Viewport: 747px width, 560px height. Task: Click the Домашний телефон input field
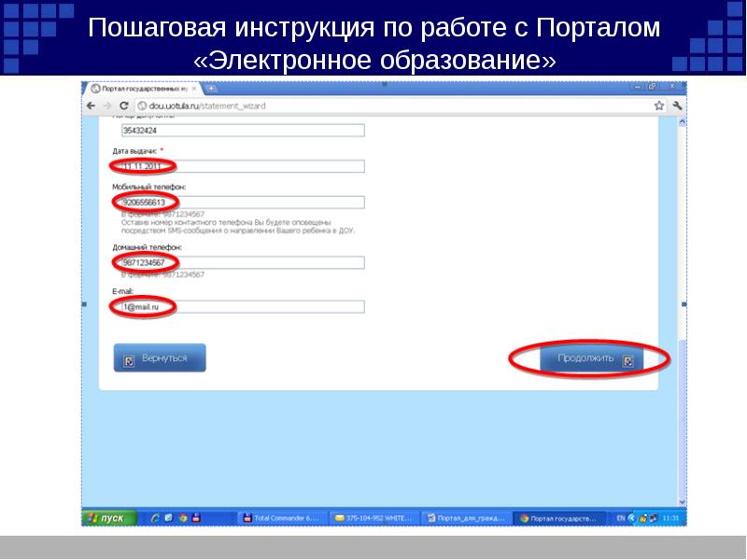[238, 262]
